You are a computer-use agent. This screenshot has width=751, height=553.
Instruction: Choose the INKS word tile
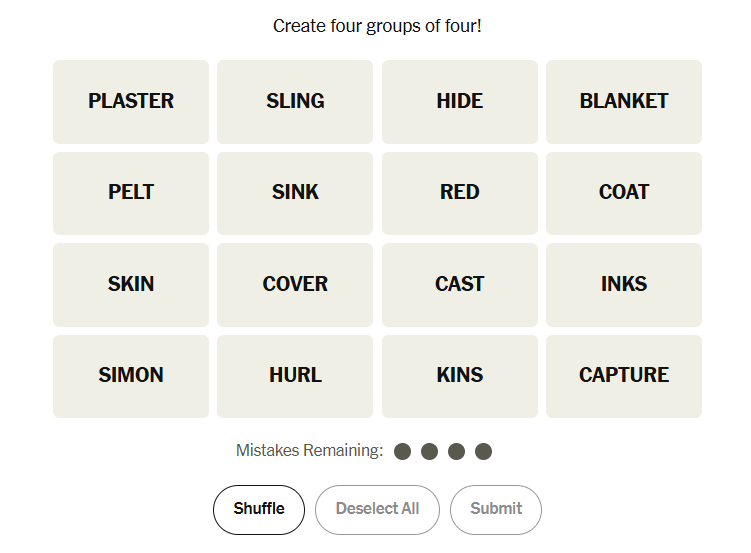(x=623, y=284)
